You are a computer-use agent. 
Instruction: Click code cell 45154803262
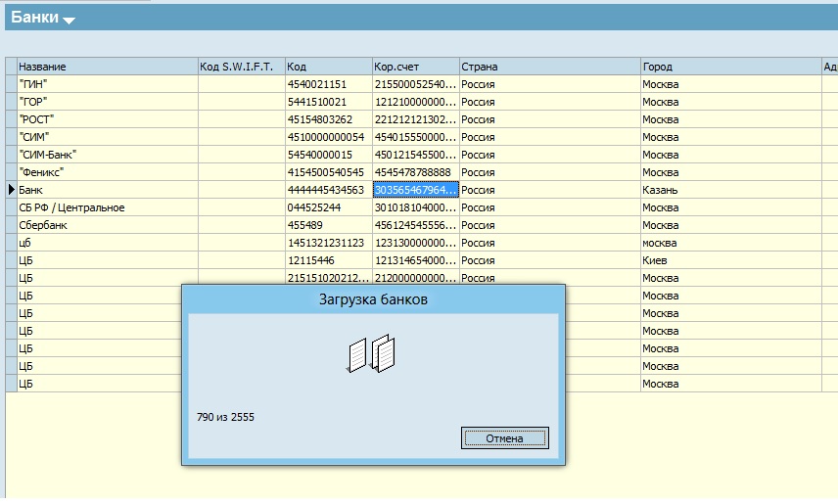[329, 119]
